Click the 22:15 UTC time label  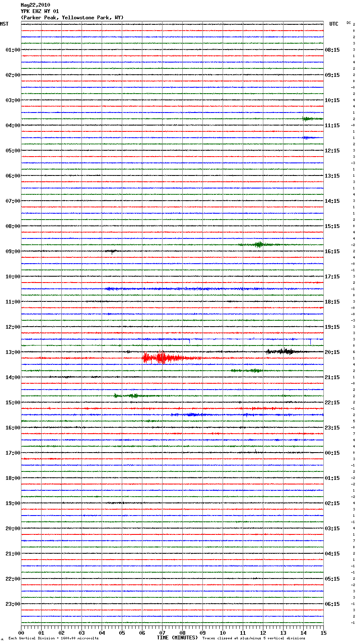pos(332,403)
